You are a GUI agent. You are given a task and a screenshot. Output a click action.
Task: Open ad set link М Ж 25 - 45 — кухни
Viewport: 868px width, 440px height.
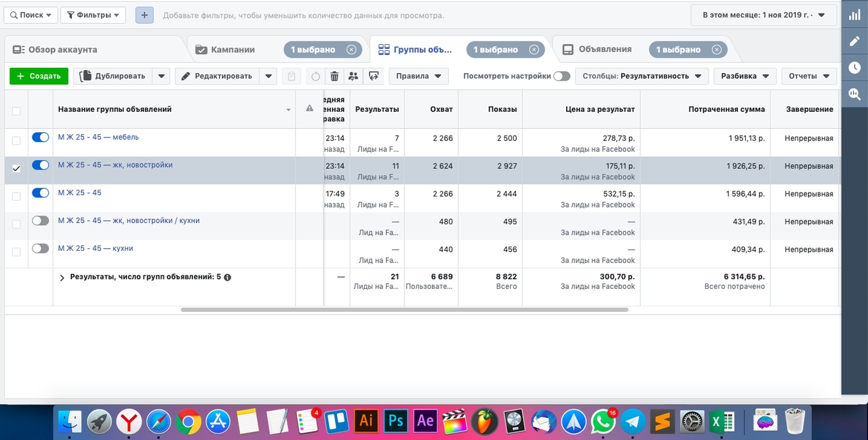tap(96, 248)
